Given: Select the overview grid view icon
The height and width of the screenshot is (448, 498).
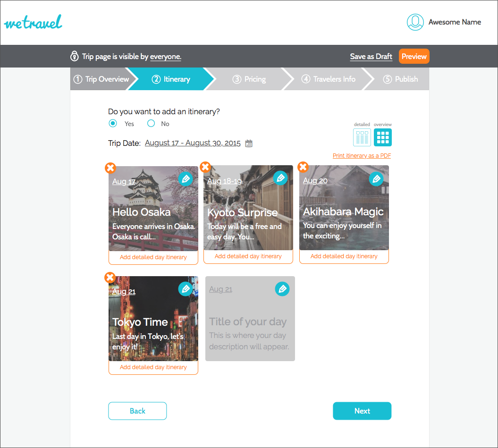Looking at the screenshot, I should [383, 137].
